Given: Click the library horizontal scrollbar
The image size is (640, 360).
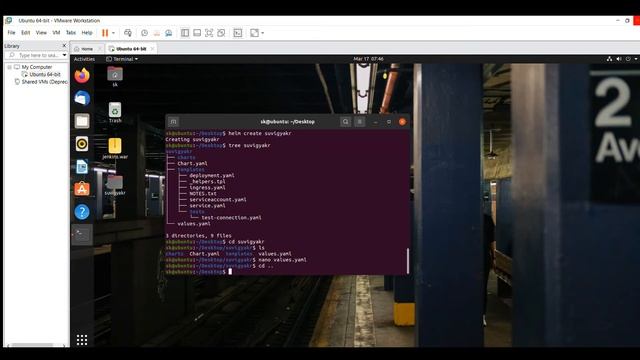Looking at the screenshot, I should click(x=33, y=345).
